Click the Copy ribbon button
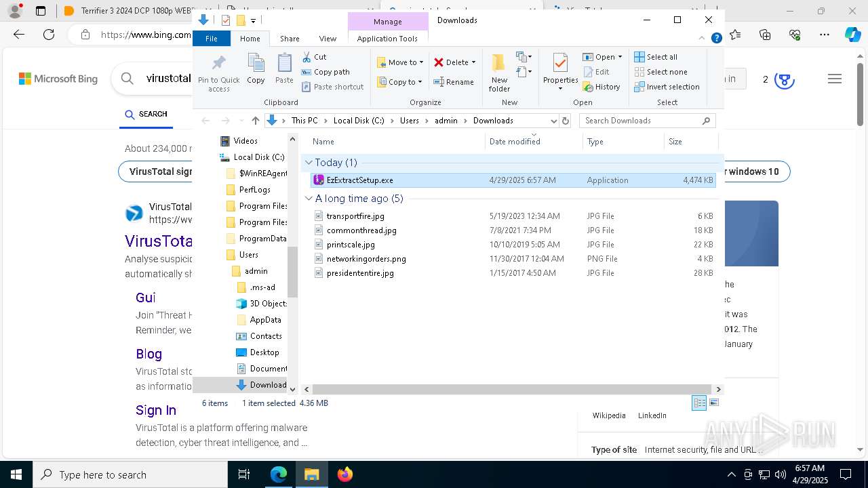 (256, 68)
